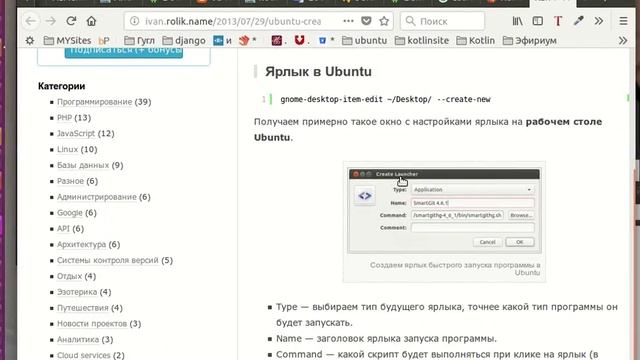The image size is (640, 360).
Task: Open category Путешествия
Action: click(x=83, y=308)
